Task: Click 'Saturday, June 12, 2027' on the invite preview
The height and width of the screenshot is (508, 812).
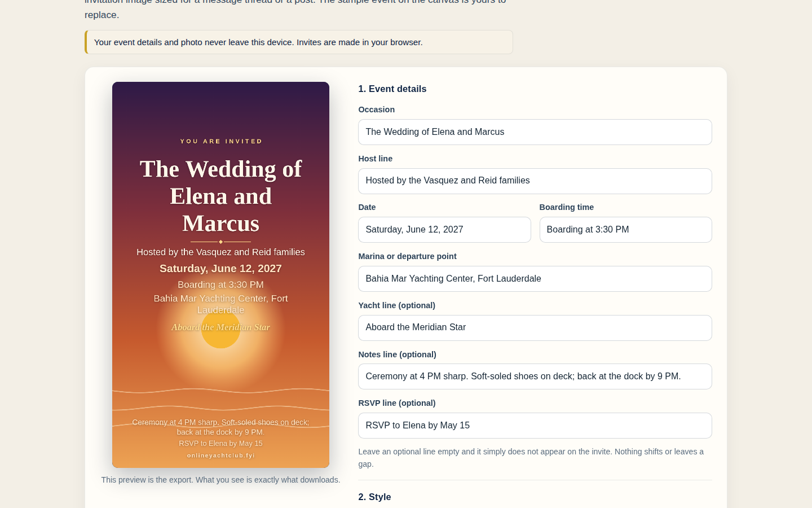Action: (x=220, y=269)
